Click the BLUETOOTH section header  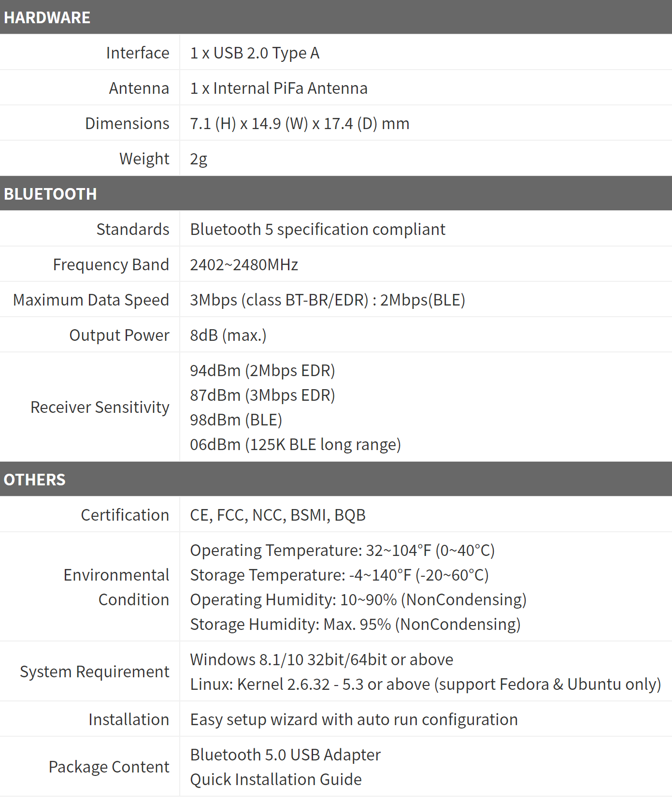[x=50, y=194]
